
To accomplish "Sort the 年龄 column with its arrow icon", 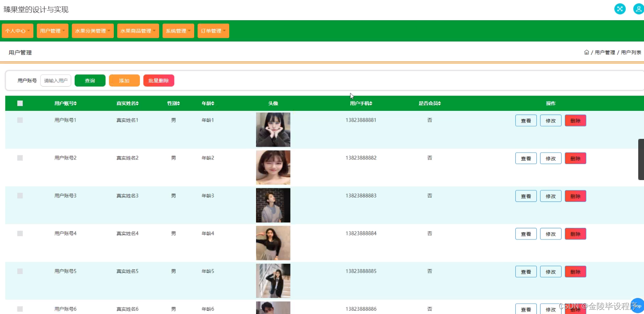I will pyautogui.click(x=214, y=103).
